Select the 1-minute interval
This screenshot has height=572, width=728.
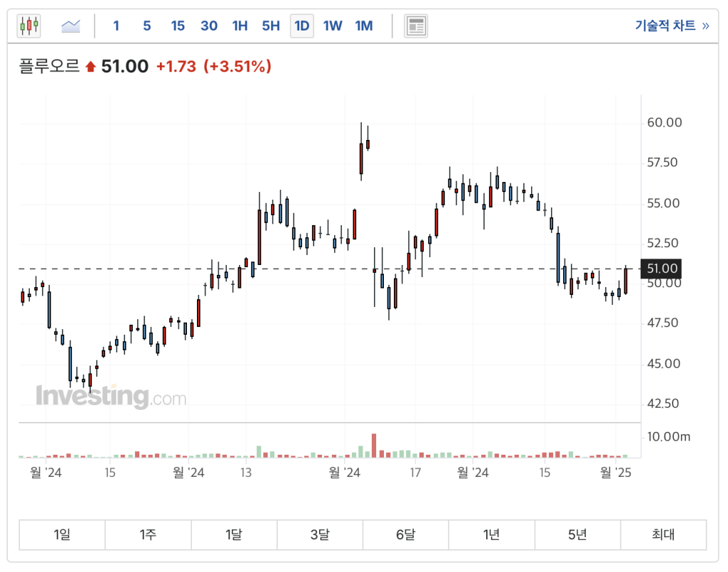click(x=116, y=26)
